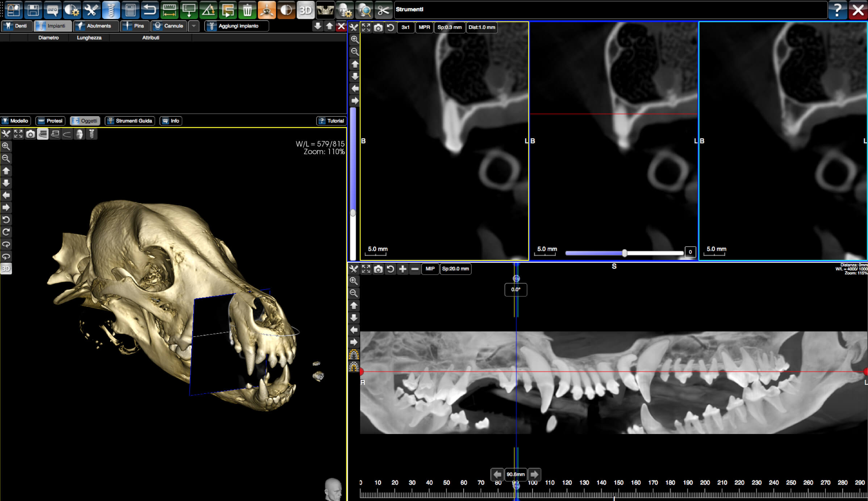Click the left arrow beside 90.6mm position
Screen dimensions: 868x501
(x=497, y=474)
